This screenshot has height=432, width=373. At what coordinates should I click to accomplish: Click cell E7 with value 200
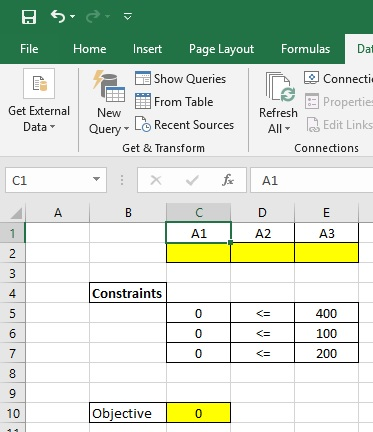[x=327, y=353]
